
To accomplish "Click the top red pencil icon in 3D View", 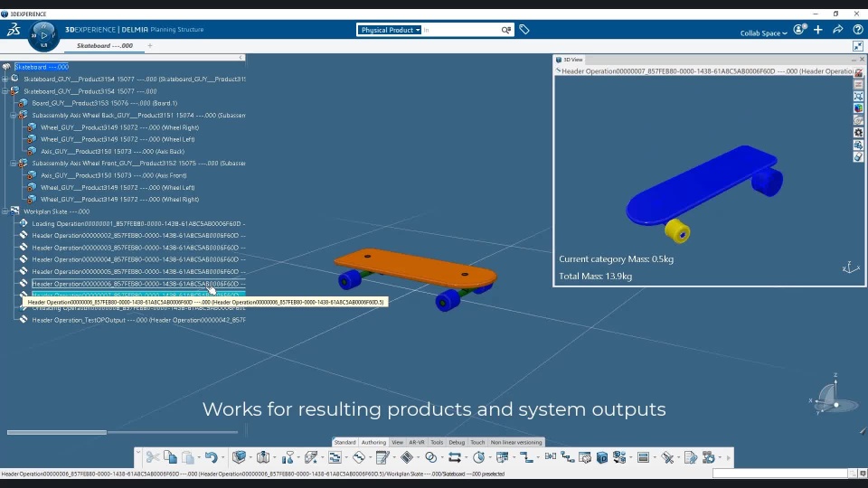I will (858, 72).
